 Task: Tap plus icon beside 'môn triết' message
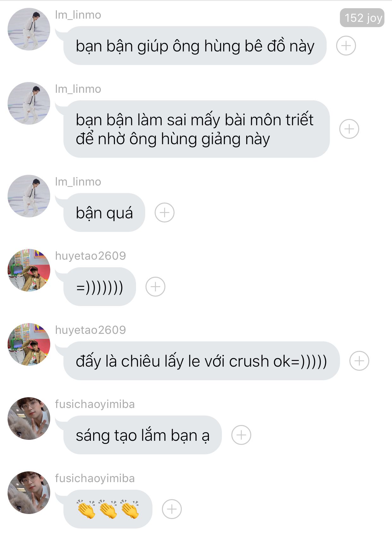pos(349,129)
